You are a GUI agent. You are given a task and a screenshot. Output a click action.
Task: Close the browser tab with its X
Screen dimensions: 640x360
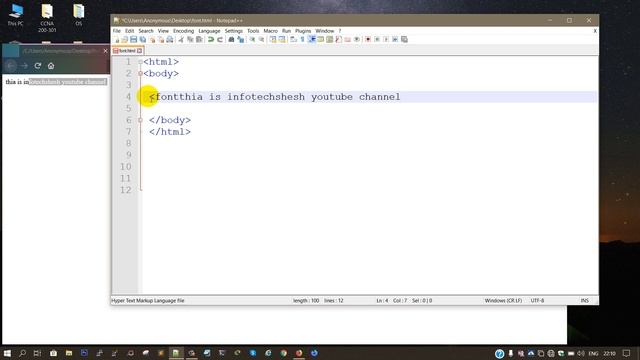[105, 51]
